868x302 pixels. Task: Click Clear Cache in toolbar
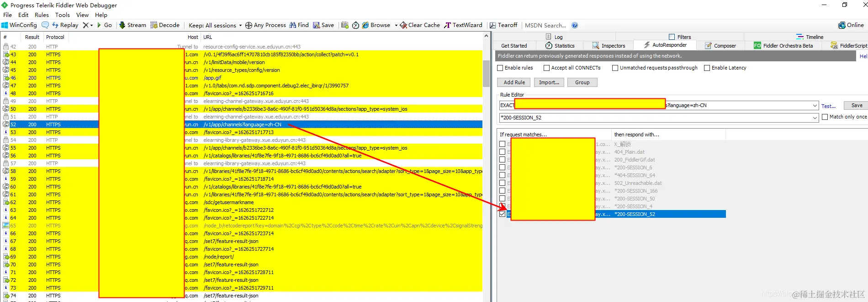click(x=420, y=25)
